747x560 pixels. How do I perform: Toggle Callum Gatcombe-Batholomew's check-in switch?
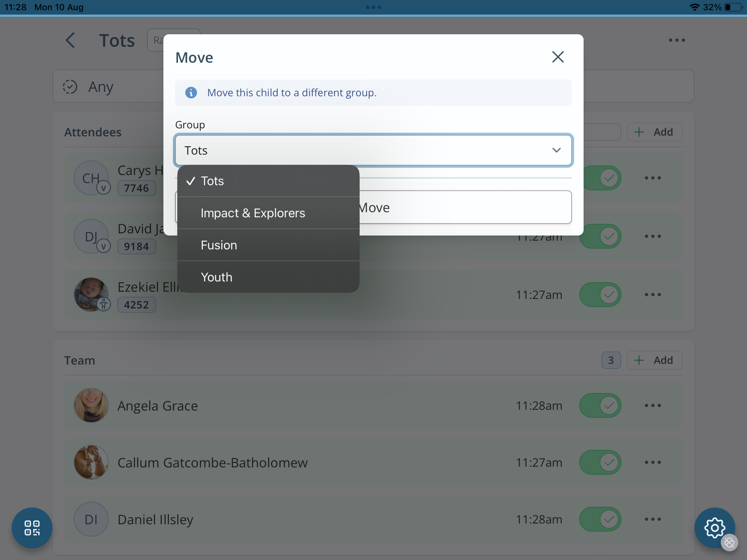600,462
